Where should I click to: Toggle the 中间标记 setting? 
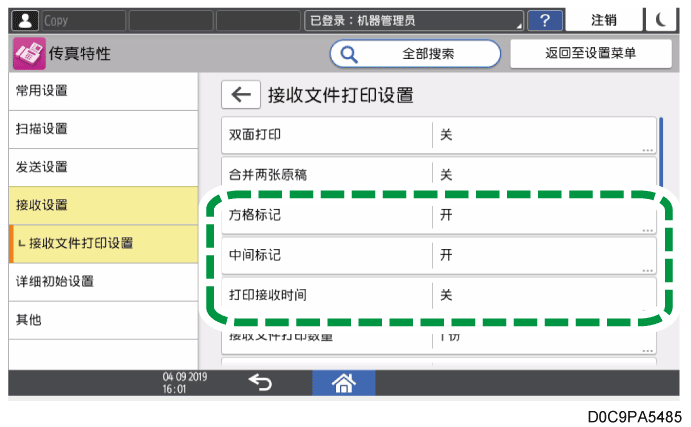[x=438, y=256]
